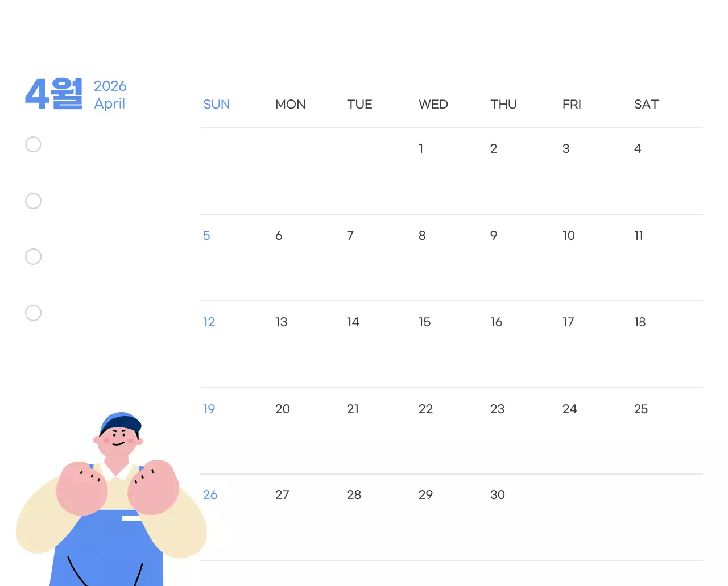Select April 10 under FRI
This screenshot has height=586, width=728.
coord(569,235)
